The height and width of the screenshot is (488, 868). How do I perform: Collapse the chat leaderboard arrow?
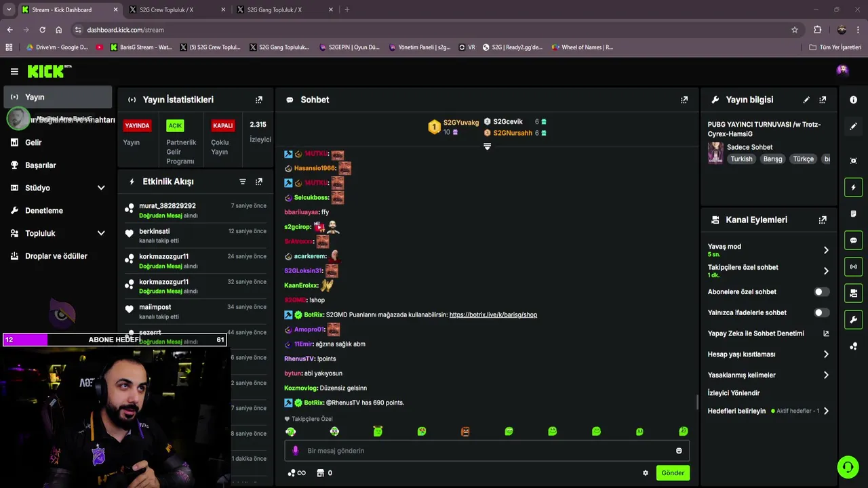click(x=487, y=146)
